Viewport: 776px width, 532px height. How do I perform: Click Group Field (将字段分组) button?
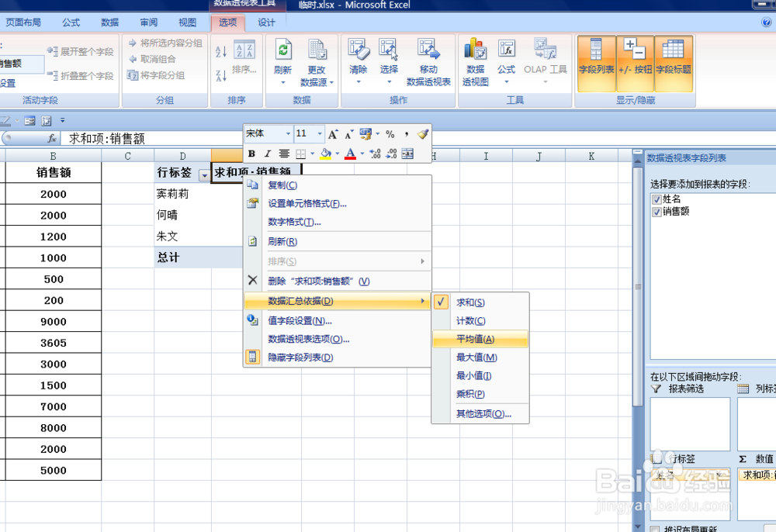pos(156,75)
